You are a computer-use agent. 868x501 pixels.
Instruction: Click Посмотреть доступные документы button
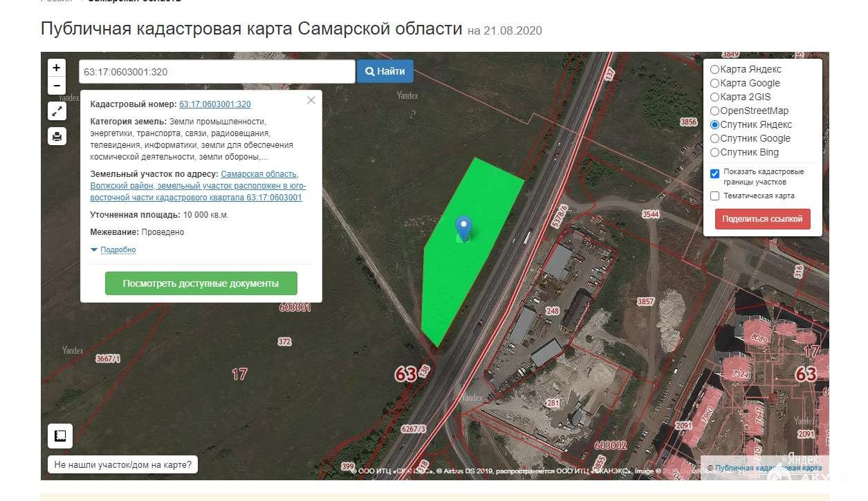pyautogui.click(x=201, y=283)
